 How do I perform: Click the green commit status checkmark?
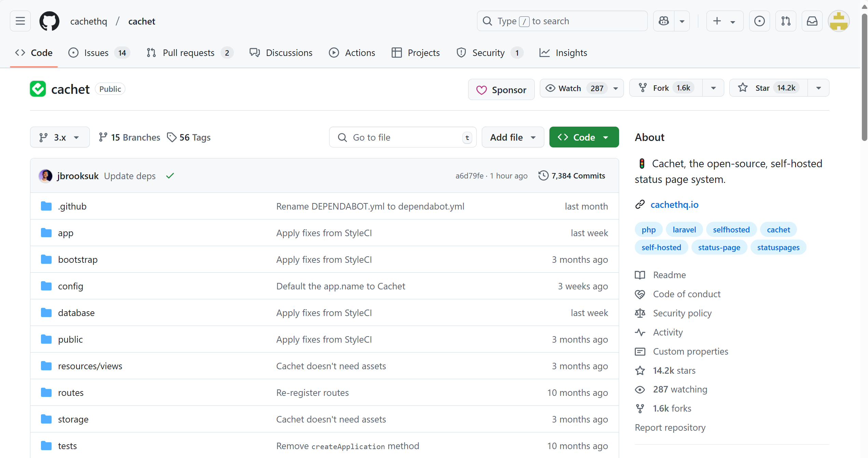(170, 176)
